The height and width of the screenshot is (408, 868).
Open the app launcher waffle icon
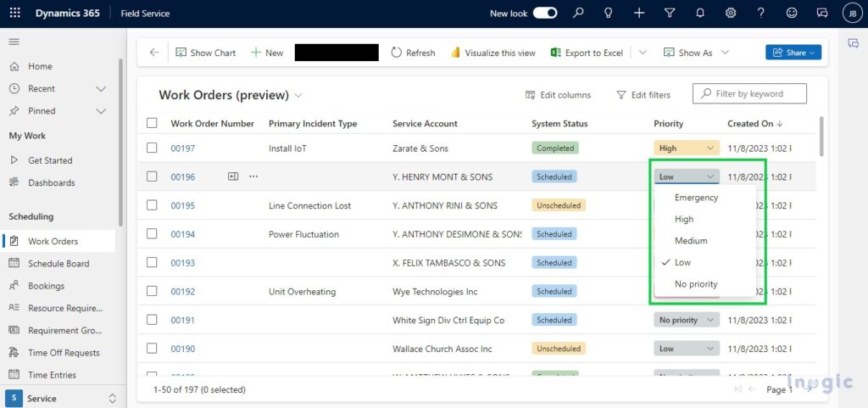point(15,13)
